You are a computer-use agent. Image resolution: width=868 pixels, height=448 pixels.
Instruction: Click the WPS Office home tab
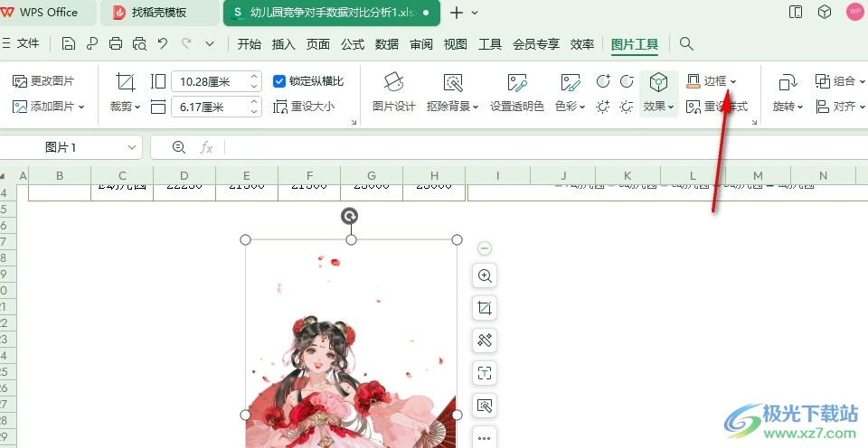click(48, 13)
